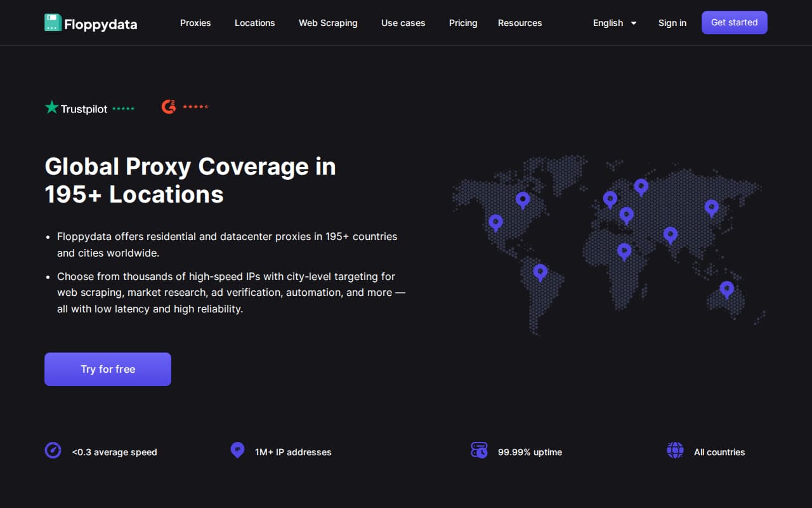Click the Floppydata floppy disk logo icon
Image resolution: width=812 pixels, height=508 pixels.
(53, 23)
